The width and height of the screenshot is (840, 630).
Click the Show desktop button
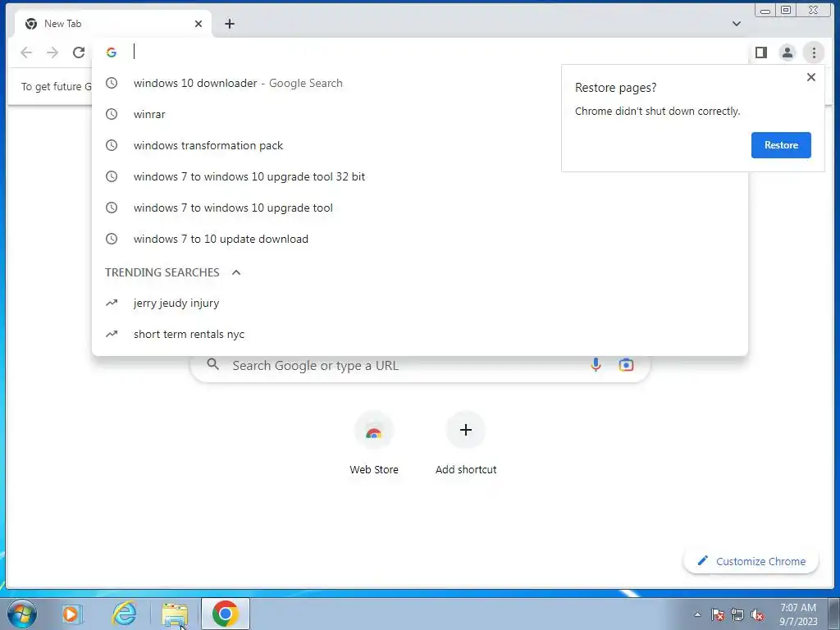click(x=835, y=614)
